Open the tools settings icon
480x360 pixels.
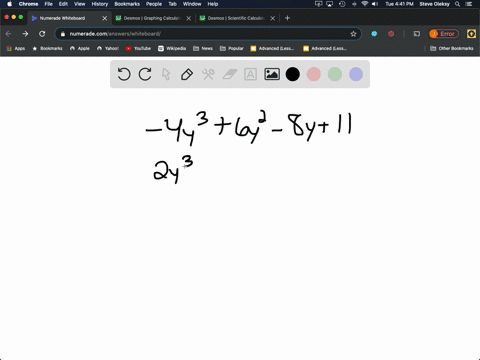pyautogui.click(x=208, y=74)
